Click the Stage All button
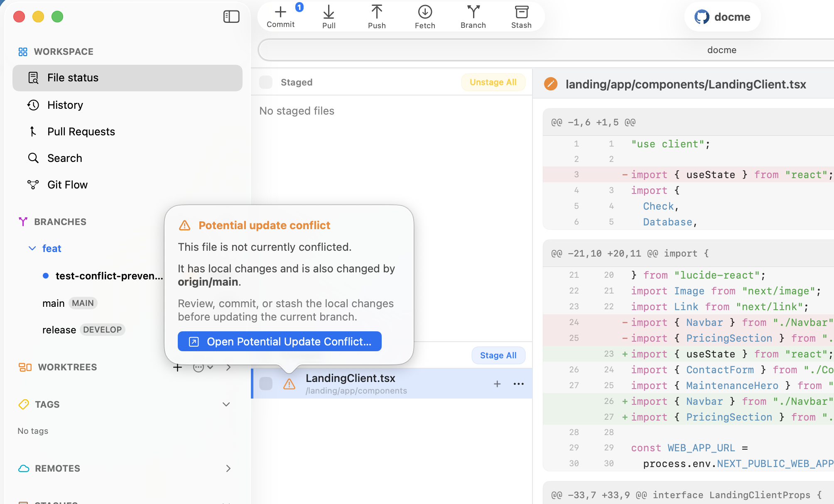Viewport: 834px width, 504px height. point(498,355)
